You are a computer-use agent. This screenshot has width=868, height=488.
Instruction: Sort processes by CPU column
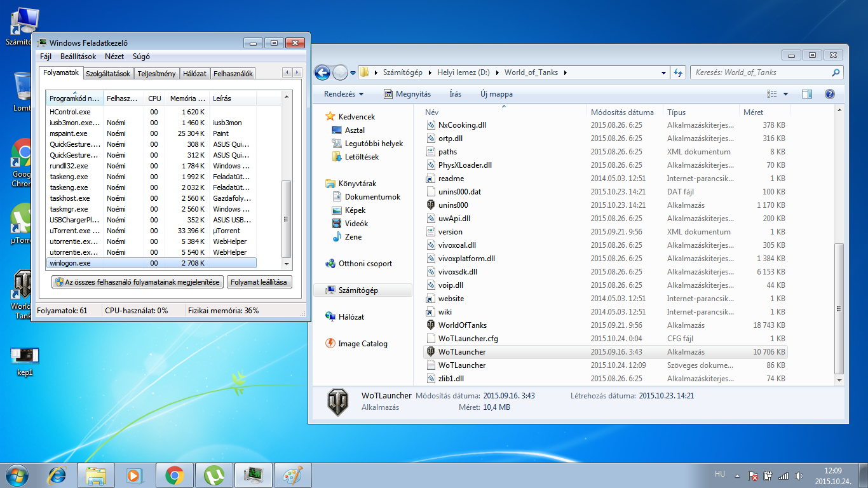(154, 98)
